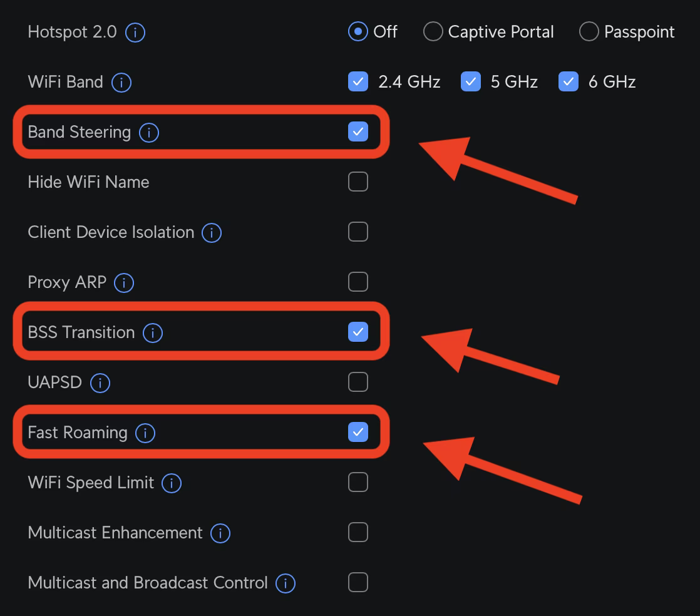
Task: Click the Multicast Enhancement info icon
Action: pos(220,533)
